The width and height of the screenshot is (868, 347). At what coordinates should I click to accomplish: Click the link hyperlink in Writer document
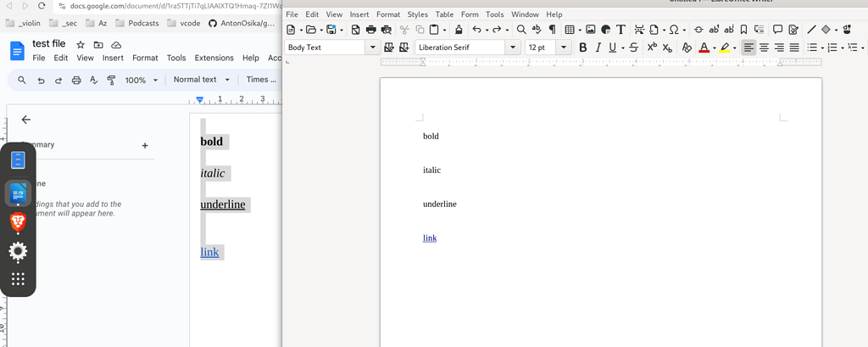tap(430, 238)
